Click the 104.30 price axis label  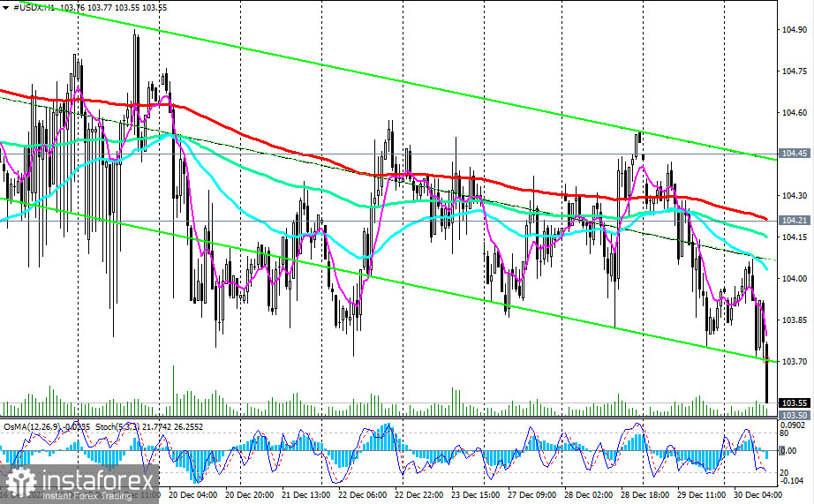tap(795, 196)
